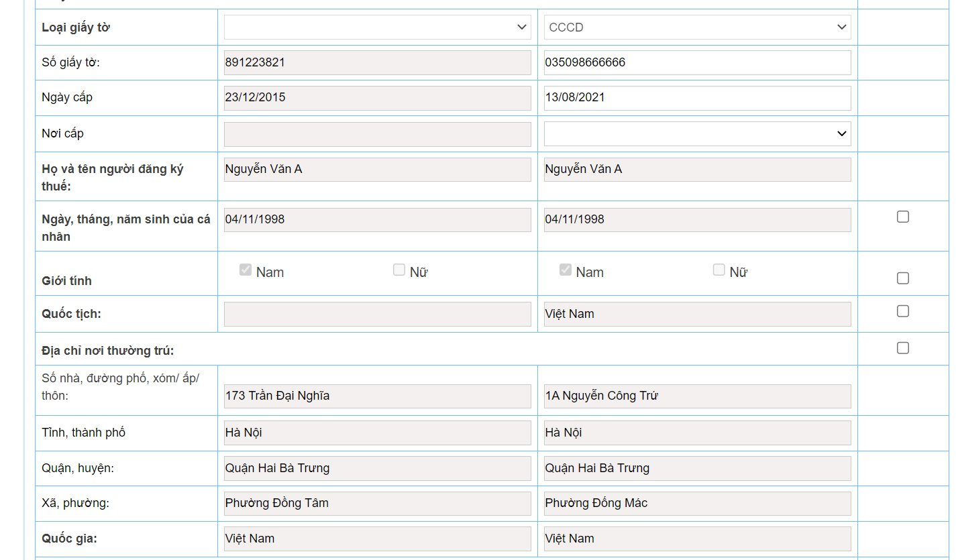This screenshot has width=956, height=560.
Task: Select the issue date field showing 13/08/2021
Action: (697, 98)
